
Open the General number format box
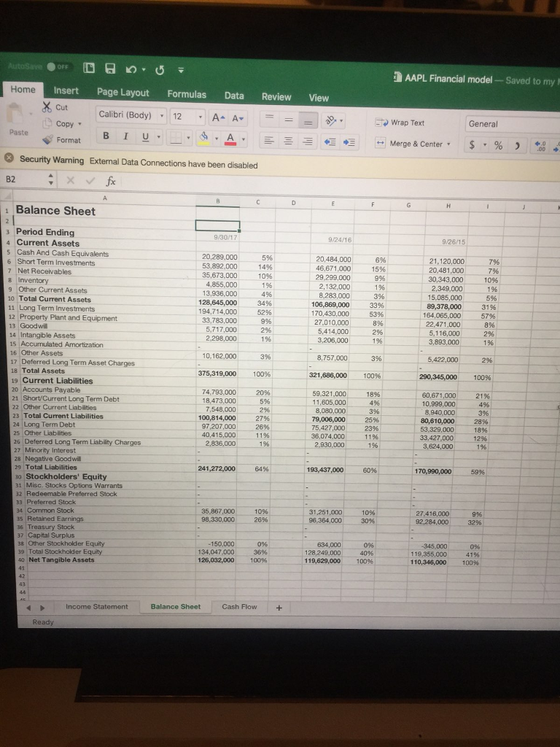coord(512,124)
